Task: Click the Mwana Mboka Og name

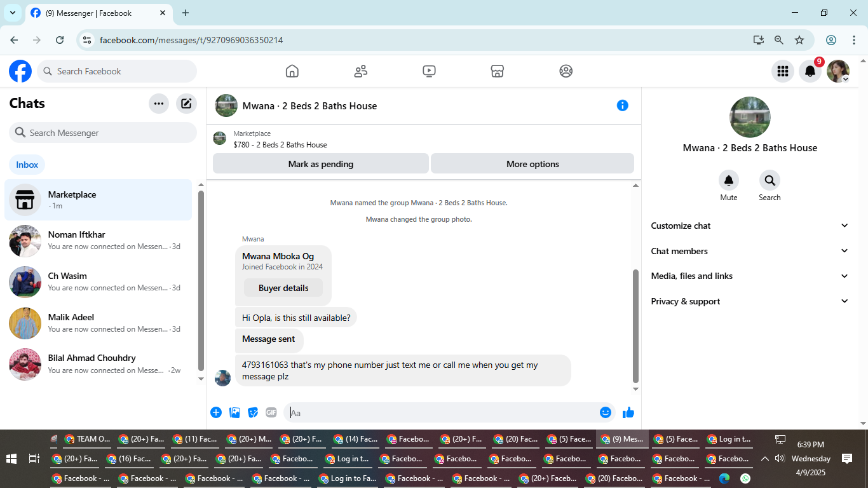Action: coord(278,256)
